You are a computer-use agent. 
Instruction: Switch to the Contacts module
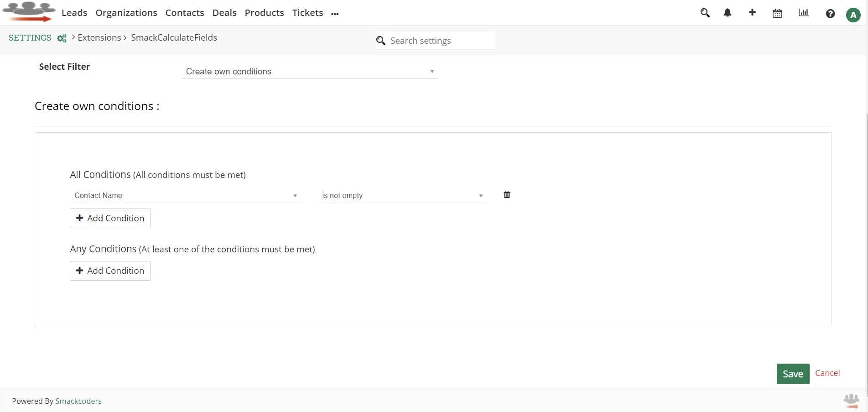coord(184,12)
